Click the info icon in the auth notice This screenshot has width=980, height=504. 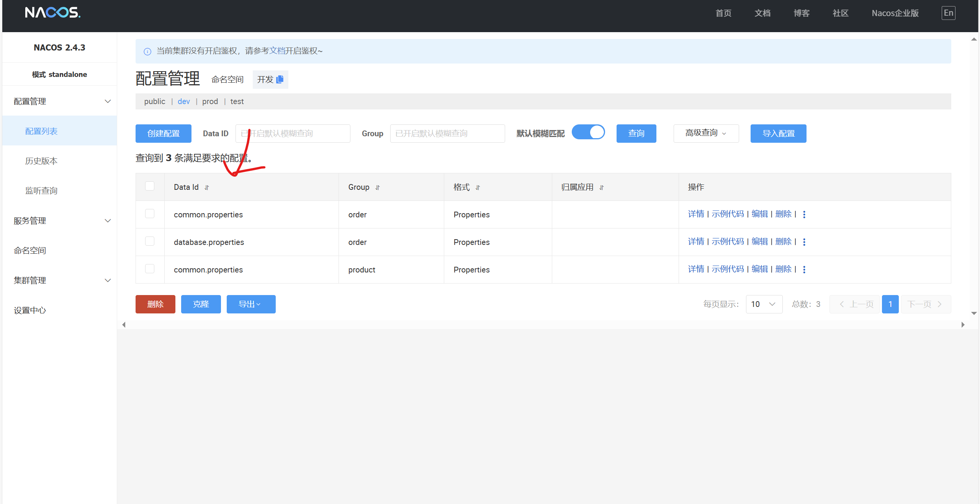(x=147, y=51)
